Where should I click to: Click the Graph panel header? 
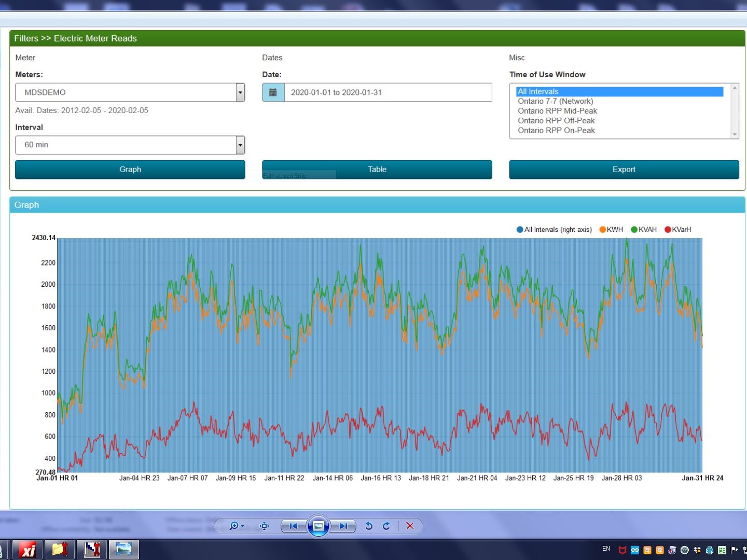click(x=377, y=205)
